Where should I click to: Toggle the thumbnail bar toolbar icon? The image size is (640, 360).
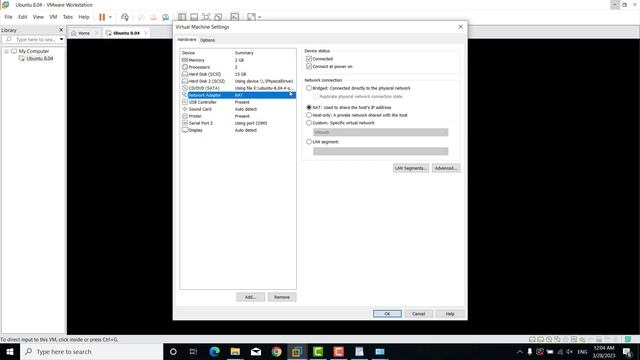click(x=194, y=17)
